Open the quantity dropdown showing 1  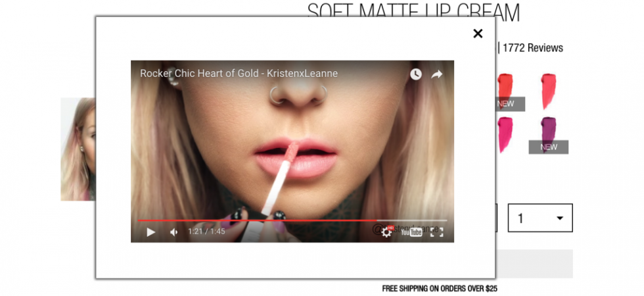pyautogui.click(x=540, y=218)
